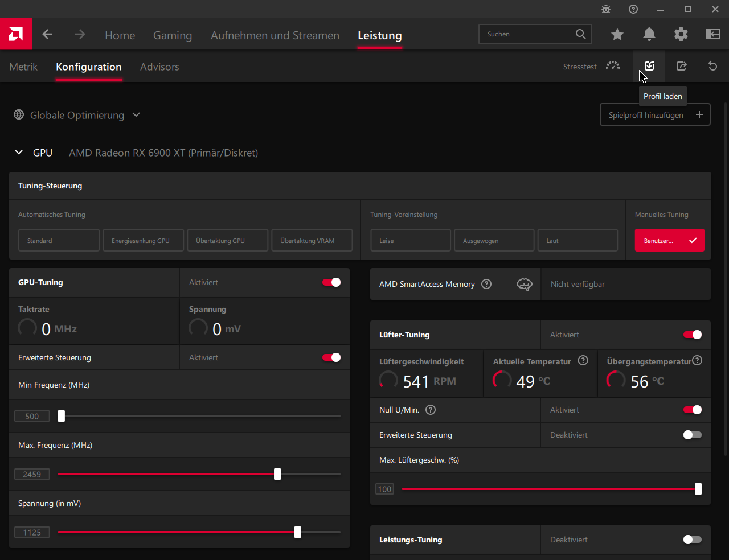Click Spannung value box 1125
Viewport: 729px width, 560px height.
pyautogui.click(x=32, y=532)
